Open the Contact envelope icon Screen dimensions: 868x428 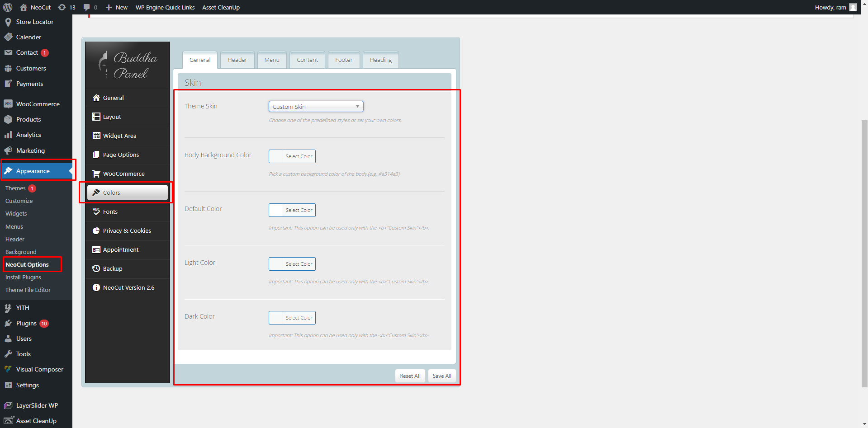[8, 52]
